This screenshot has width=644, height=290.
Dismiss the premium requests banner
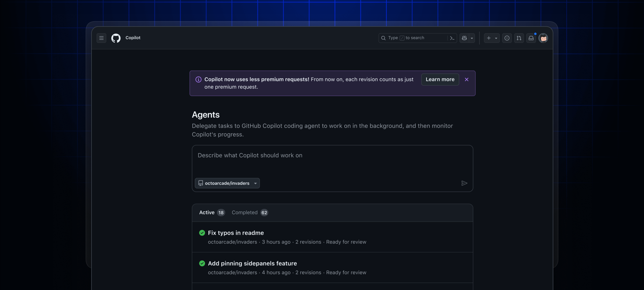466,79
